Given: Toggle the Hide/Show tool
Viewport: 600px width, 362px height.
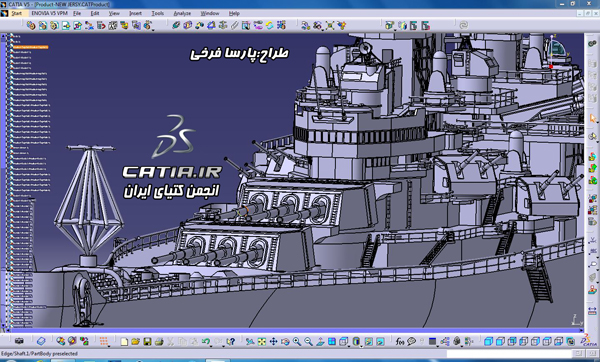Looking at the screenshot, I should [x=368, y=341].
